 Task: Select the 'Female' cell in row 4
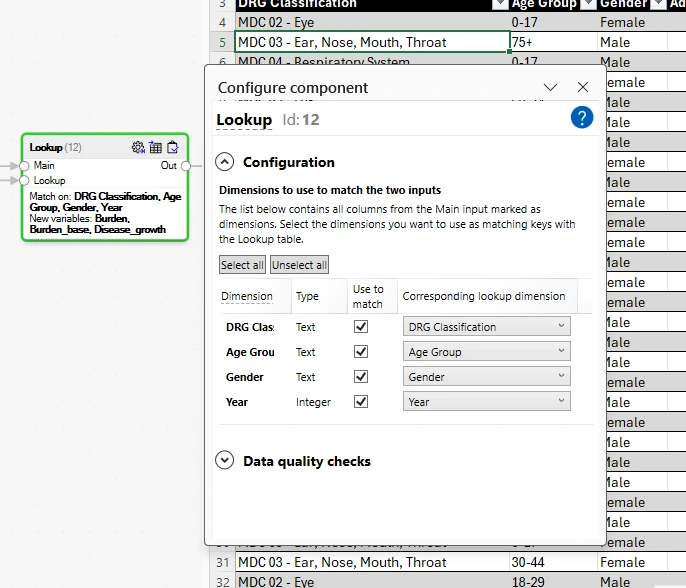[633, 22]
